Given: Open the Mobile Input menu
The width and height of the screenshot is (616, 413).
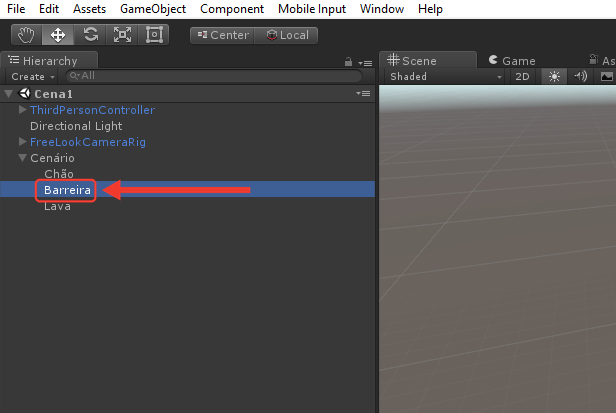Looking at the screenshot, I should point(312,9).
